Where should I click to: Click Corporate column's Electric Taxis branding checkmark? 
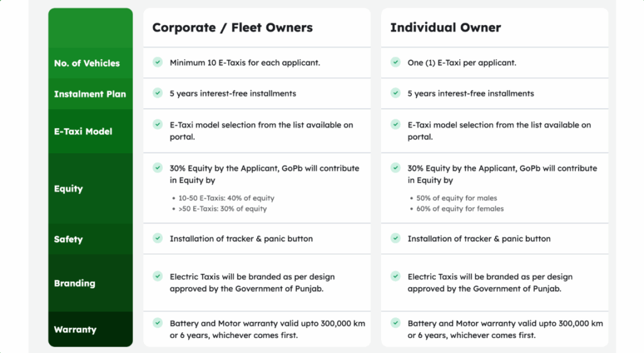157,276
